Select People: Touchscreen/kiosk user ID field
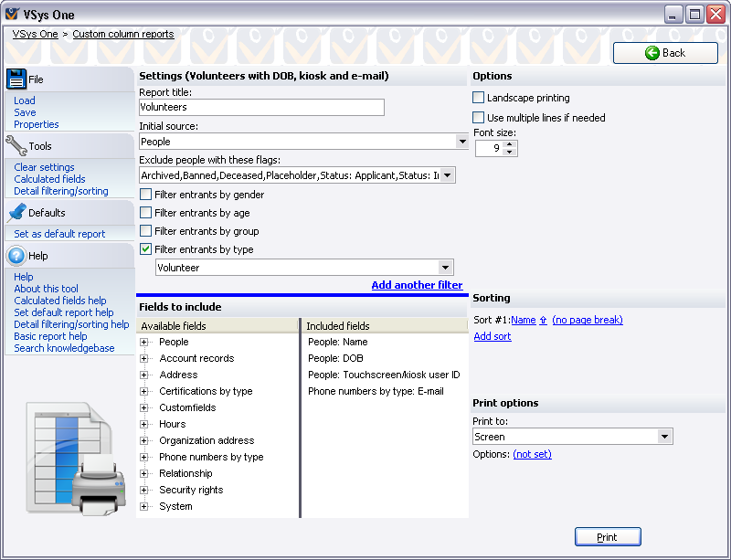 click(x=384, y=375)
